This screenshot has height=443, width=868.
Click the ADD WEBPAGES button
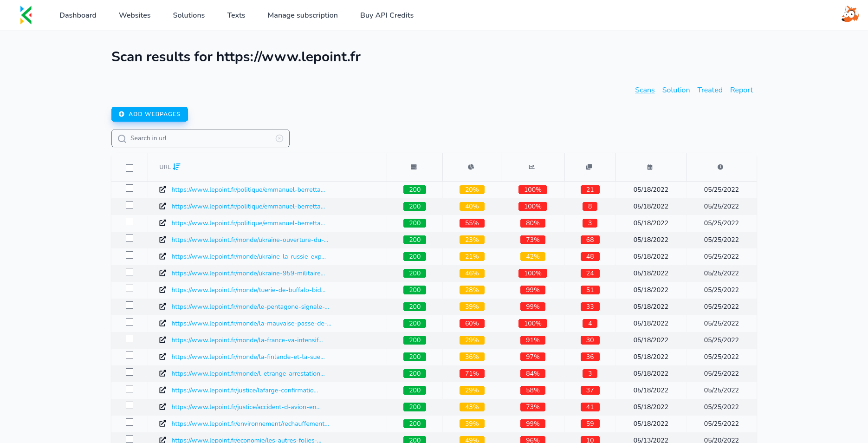(x=149, y=114)
